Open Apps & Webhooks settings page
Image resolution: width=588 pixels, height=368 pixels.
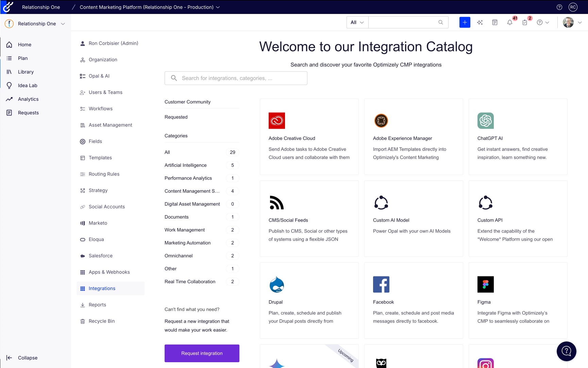(x=109, y=272)
